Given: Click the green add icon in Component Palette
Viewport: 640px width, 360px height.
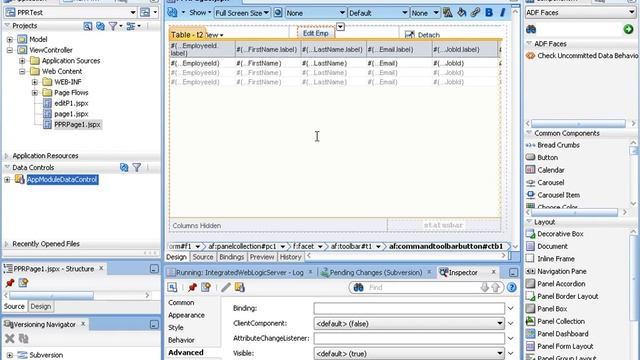Looking at the screenshot, I should (x=628, y=29).
